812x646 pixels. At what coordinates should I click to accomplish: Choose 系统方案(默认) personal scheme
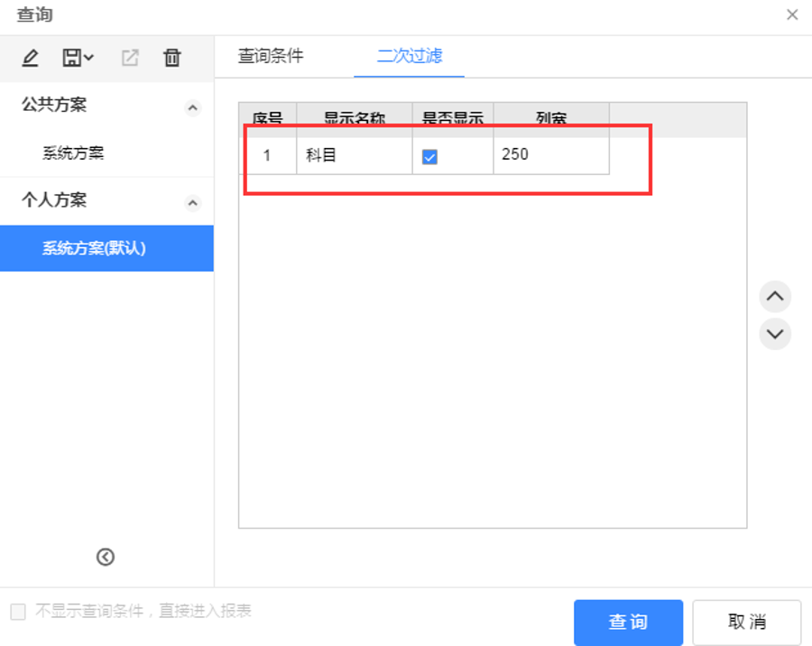click(x=94, y=249)
